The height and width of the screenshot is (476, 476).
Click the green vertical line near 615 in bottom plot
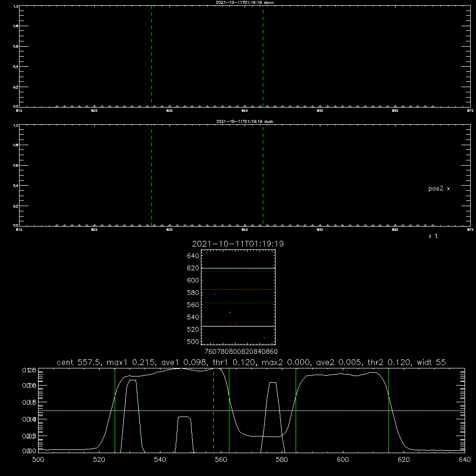click(388, 410)
